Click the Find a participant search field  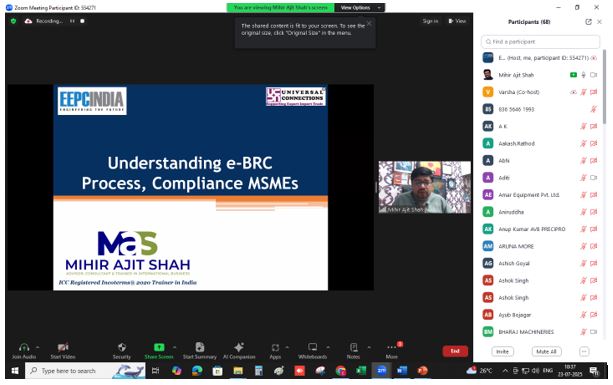click(x=540, y=42)
